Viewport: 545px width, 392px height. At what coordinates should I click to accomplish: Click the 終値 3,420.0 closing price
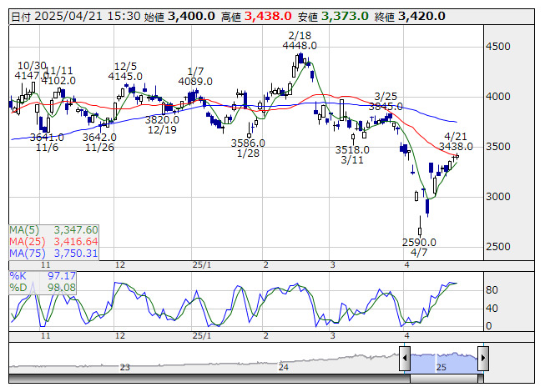point(410,17)
